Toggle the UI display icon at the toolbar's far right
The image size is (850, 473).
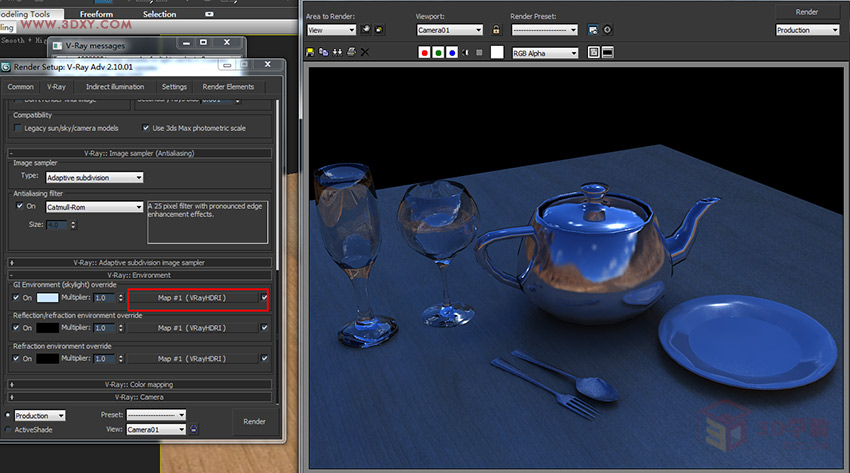coord(608,53)
